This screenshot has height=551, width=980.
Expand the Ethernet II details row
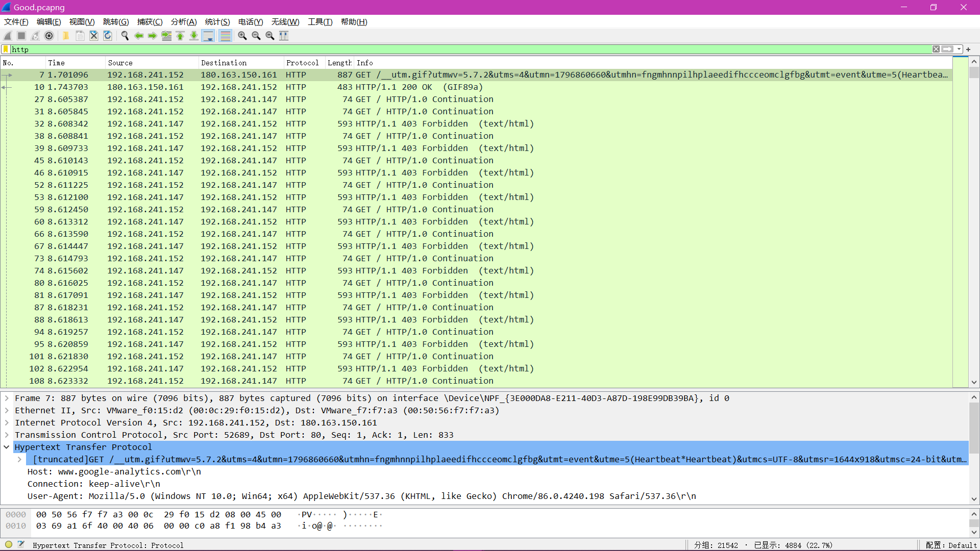(7, 411)
